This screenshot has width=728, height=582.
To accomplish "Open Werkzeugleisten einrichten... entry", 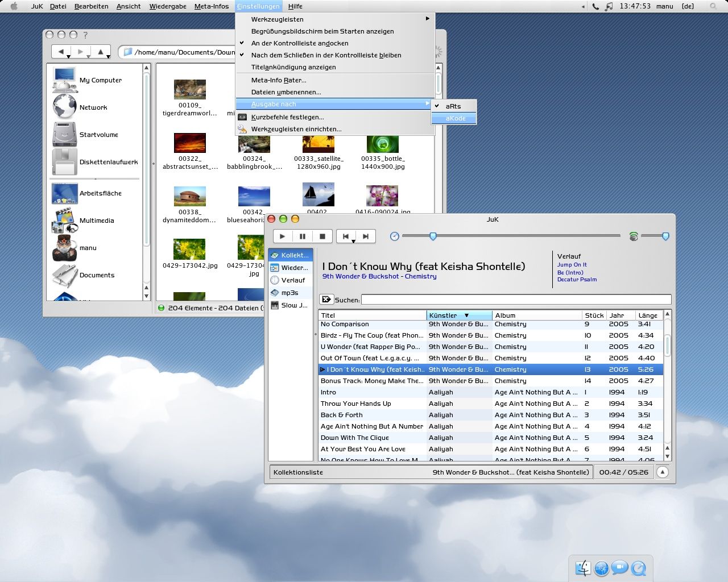I will (335, 129).
